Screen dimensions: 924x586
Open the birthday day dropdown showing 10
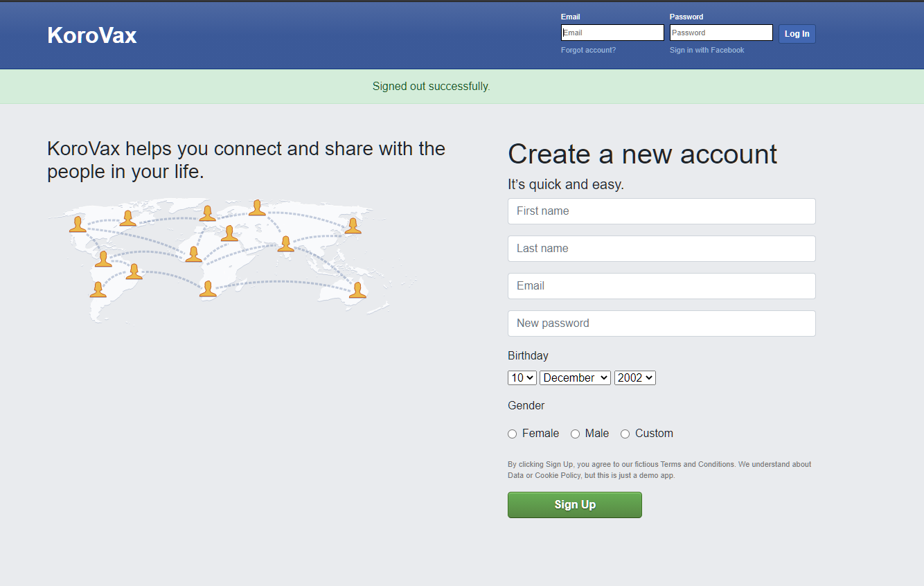522,378
